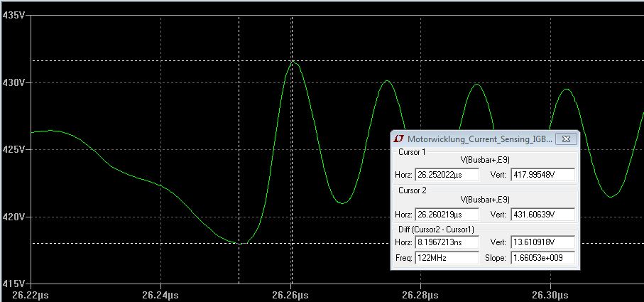The width and height of the screenshot is (644, 302).
Task: Click the 425V vertical axis label
Action: click(13, 149)
